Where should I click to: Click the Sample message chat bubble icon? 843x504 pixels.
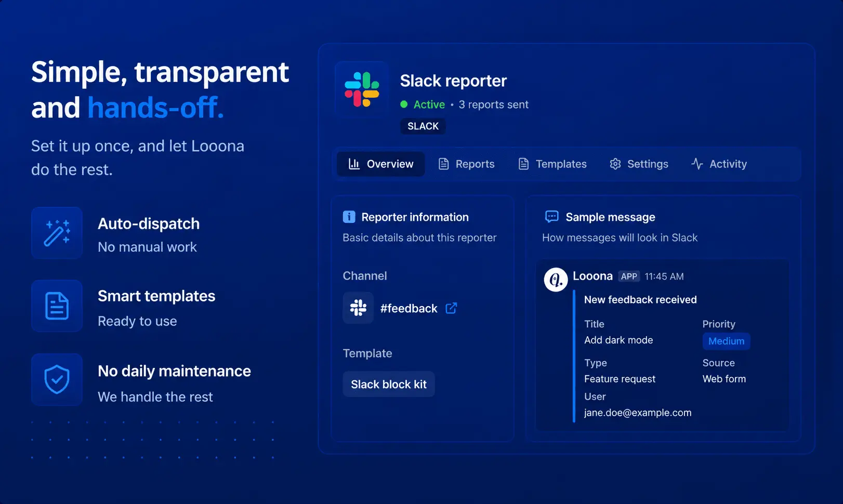pos(551,216)
